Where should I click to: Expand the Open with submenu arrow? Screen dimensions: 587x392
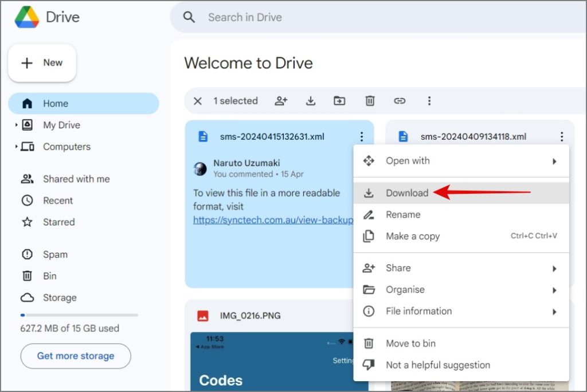coord(554,162)
